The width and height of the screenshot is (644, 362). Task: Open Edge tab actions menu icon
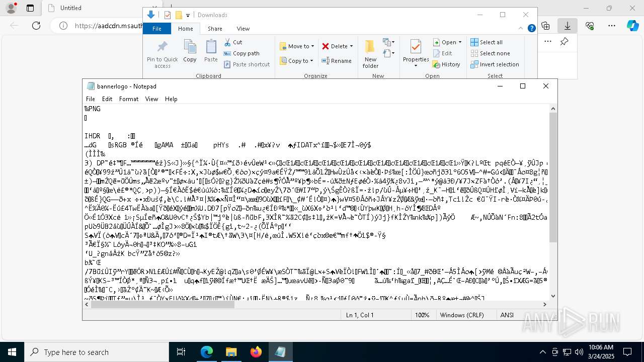click(30, 8)
